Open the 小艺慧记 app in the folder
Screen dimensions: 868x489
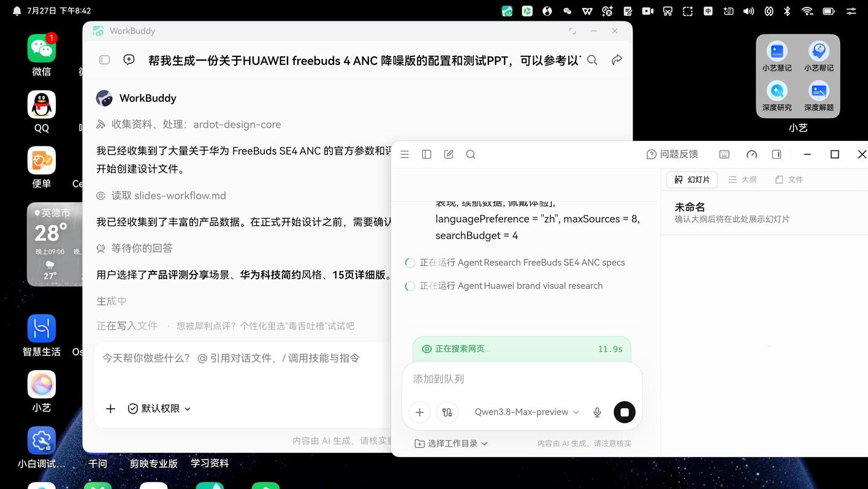[777, 56]
